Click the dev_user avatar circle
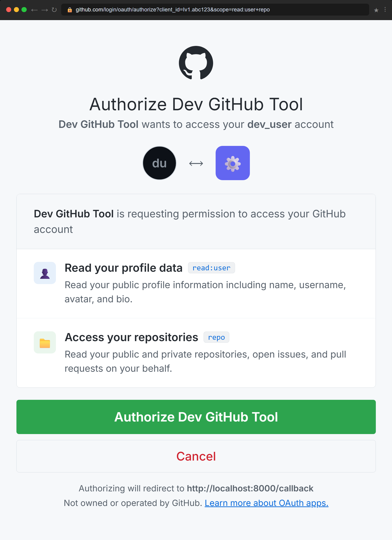This screenshot has height=540, width=392. pos(159,163)
